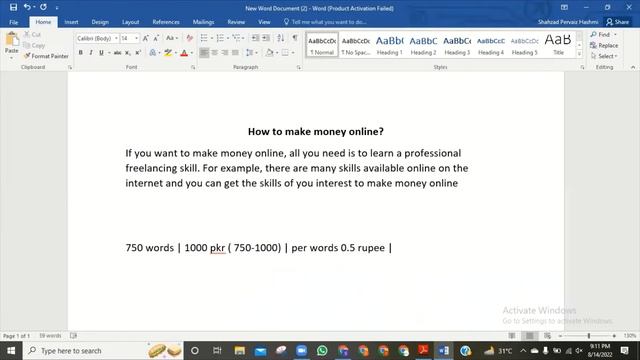The image size is (640, 360).
Task: Cut the selected text
Action: pos(32,35)
